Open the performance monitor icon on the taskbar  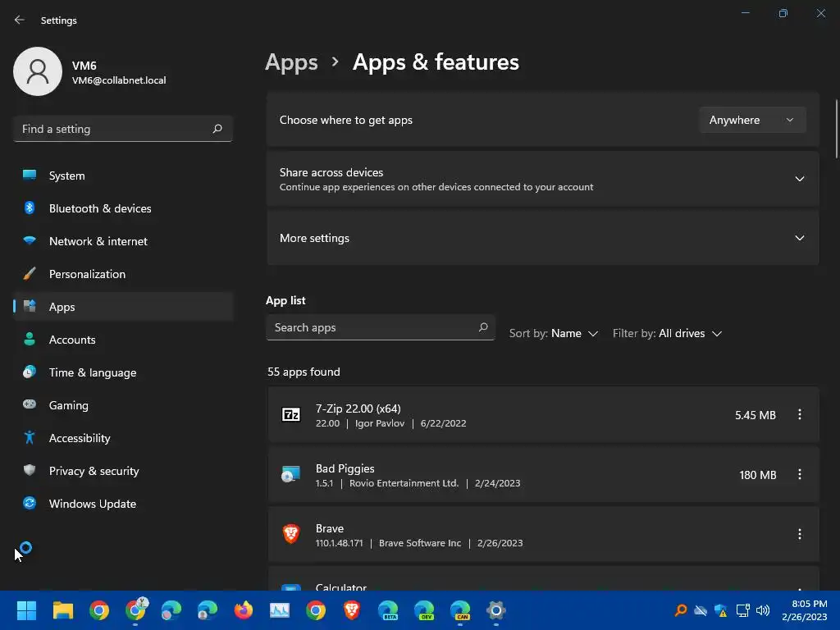click(280, 610)
